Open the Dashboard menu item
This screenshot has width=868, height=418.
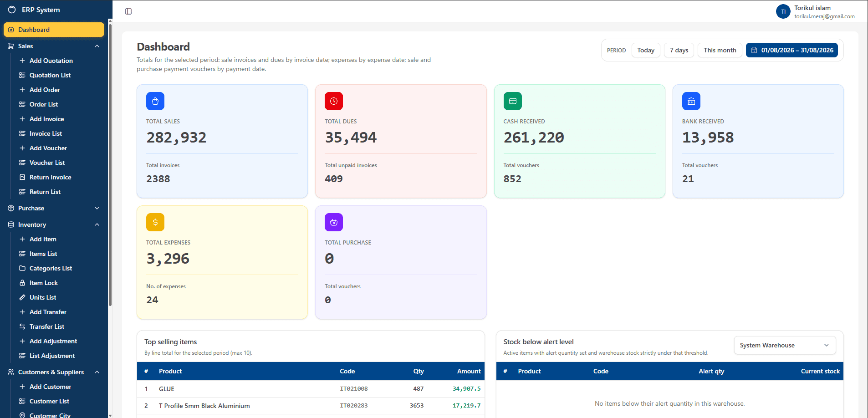click(x=54, y=30)
